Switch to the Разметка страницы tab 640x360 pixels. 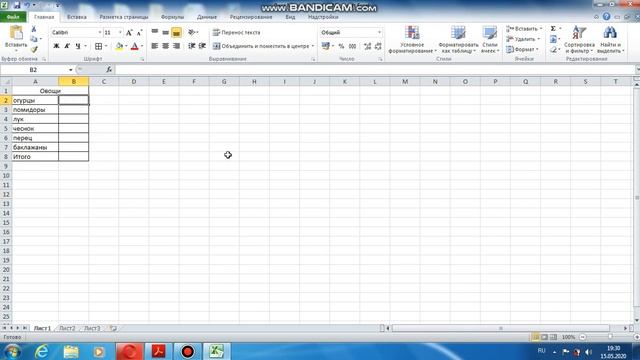(x=124, y=17)
